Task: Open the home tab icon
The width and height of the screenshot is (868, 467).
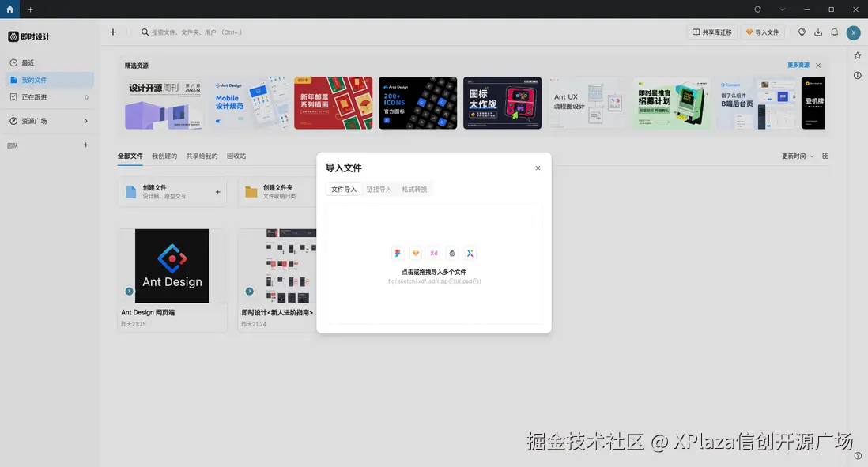Action: point(9,9)
